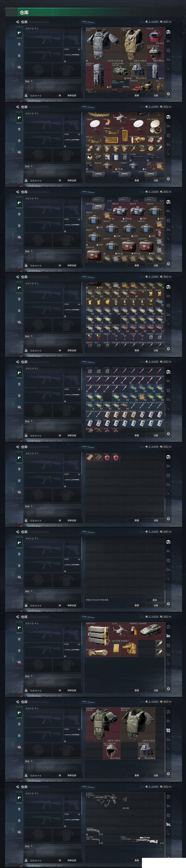
Task: Choose the M700 sniper rifle
Action: [x=143, y=840]
